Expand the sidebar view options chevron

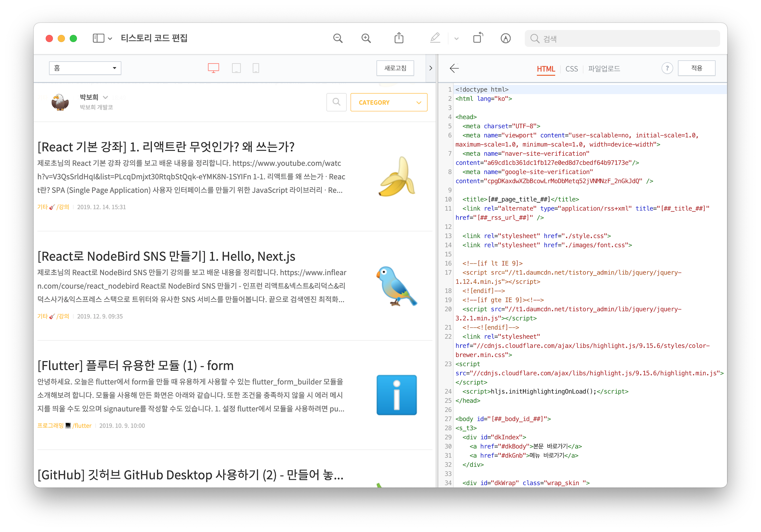click(110, 39)
